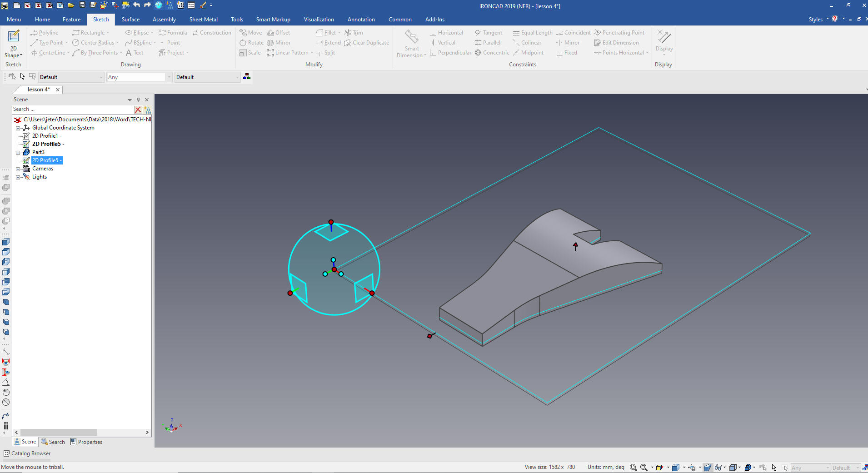Open the Sheet Metal ribbon tab

pos(203,20)
